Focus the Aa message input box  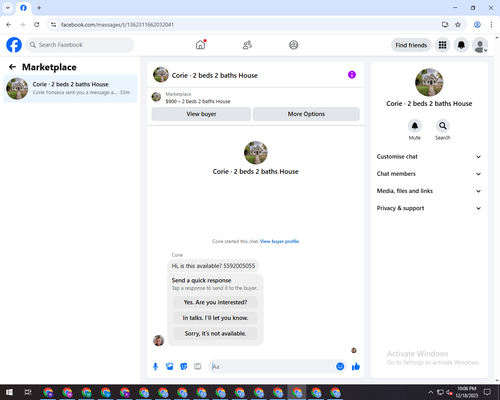tap(272, 367)
